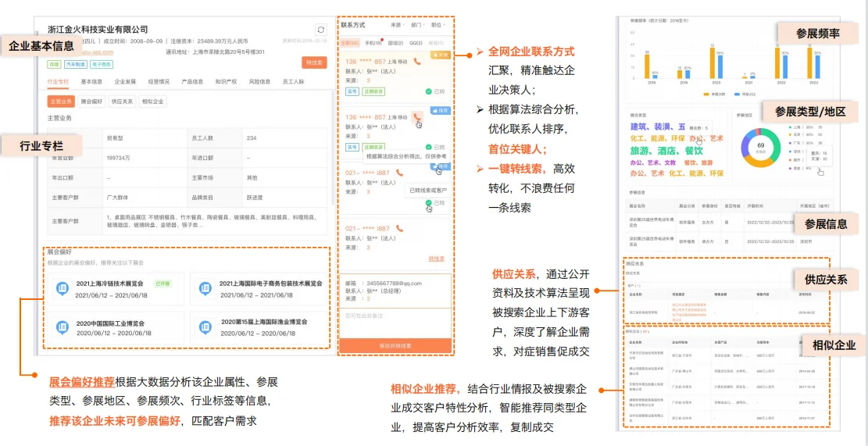This screenshot has height=446, width=868.
Task: Click green check 已转 on 136 contact badged 推荐
Action: click(434, 147)
